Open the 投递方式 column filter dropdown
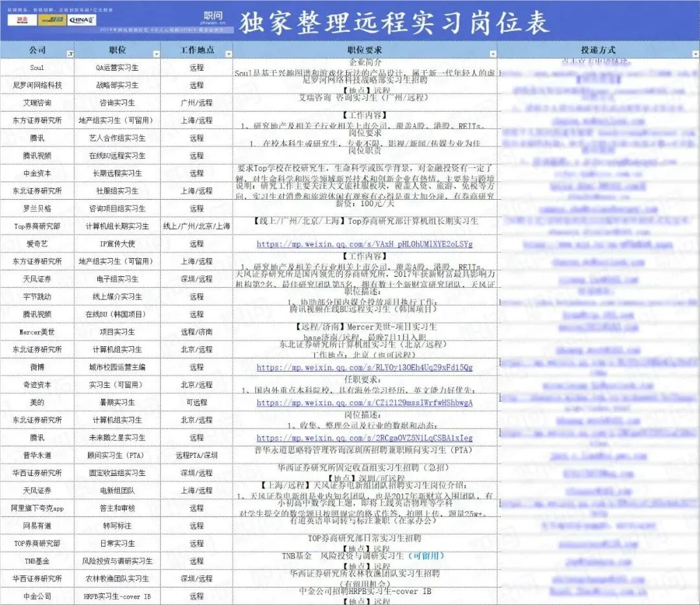700x605 pixels. click(695, 54)
